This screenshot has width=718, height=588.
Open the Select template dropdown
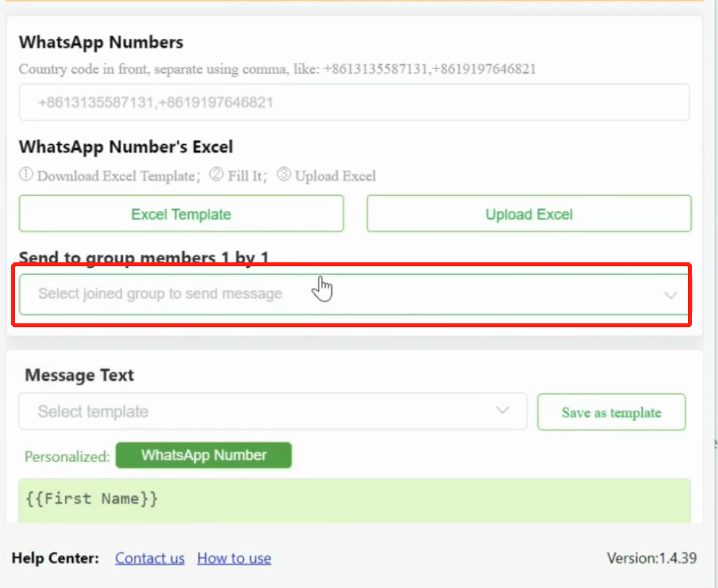pos(273,411)
